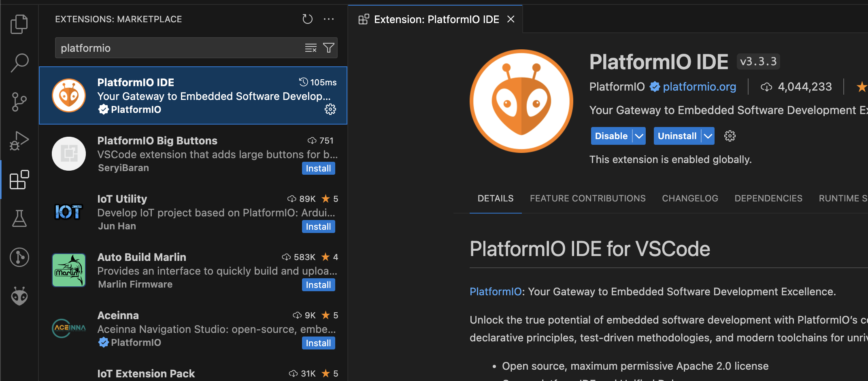Click the Aceinna extension logo
This screenshot has height=381, width=868.
pos(69,328)
